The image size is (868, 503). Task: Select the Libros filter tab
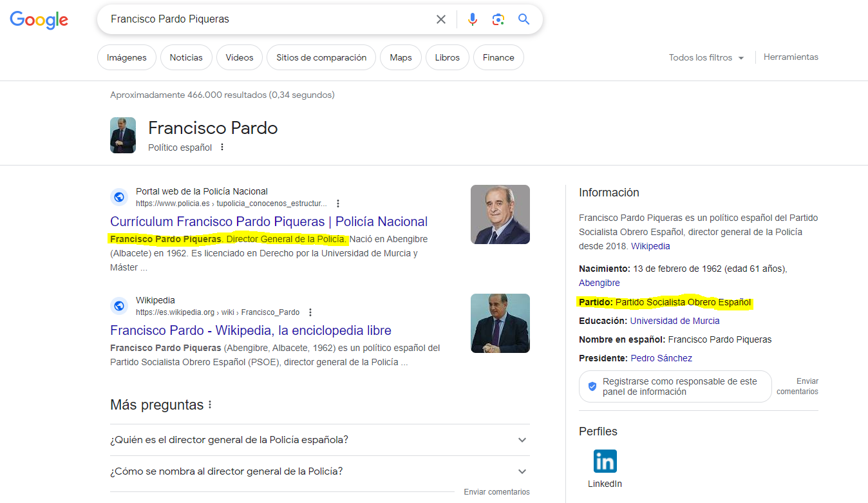(448, 57)
